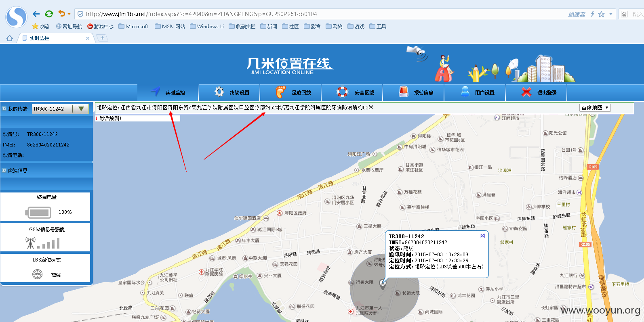The image size is (644, 322).
Task: Click 退出登录 to log out
Action: 537,92
